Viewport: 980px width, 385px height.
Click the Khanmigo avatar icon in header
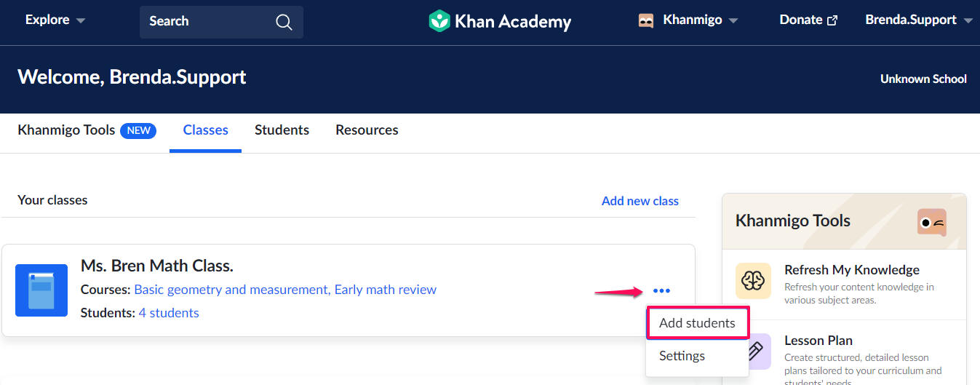click(x=646, y=20)
